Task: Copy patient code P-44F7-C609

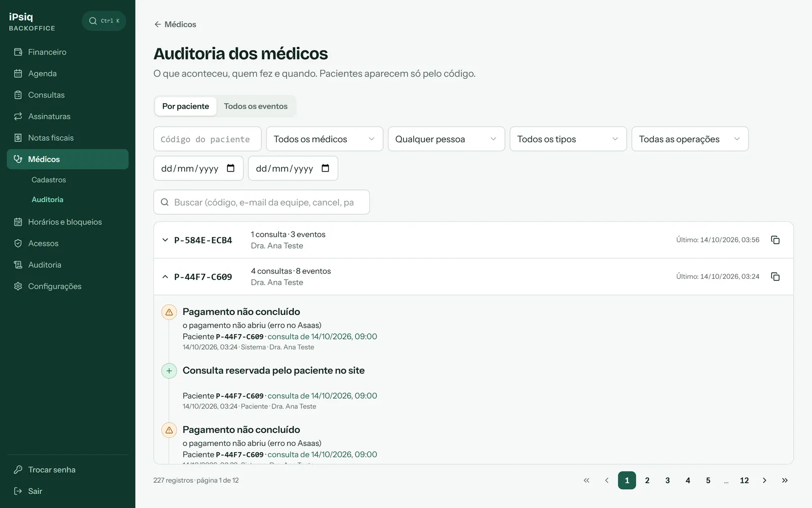Action: [775, 276]
